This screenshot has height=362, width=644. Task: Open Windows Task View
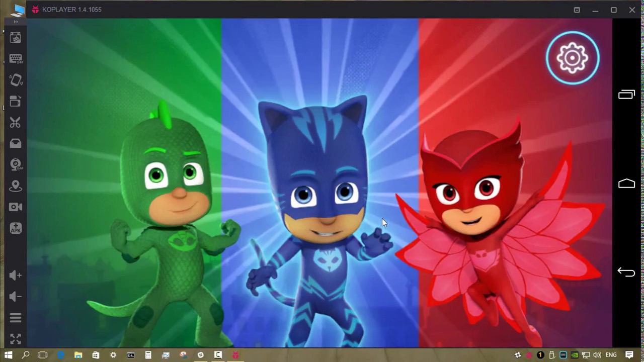tap(43, 355)
